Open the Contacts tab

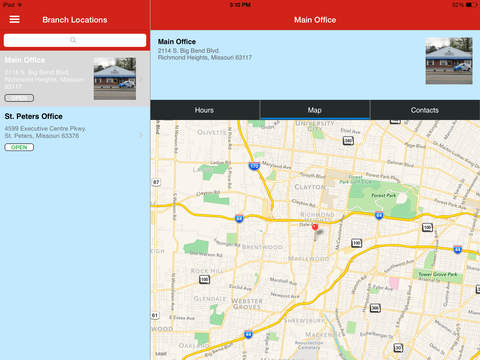click(x=425, y=110)
